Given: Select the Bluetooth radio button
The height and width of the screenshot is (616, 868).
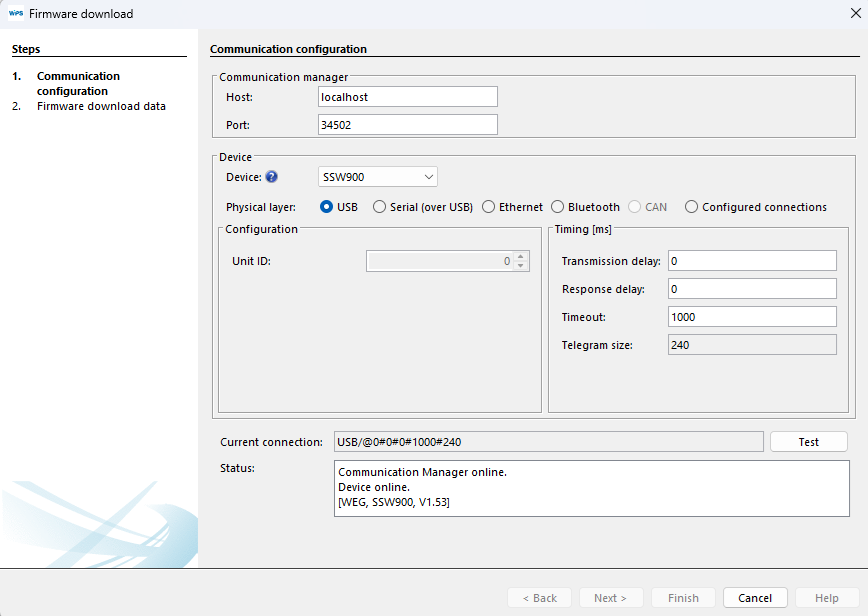Looking at the screenshot, I should pos(558,207).
